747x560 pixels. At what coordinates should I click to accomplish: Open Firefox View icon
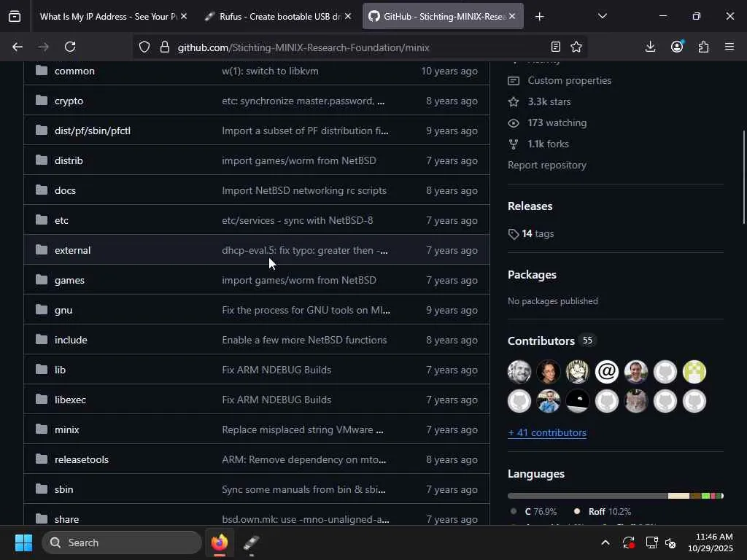(15, 17)
